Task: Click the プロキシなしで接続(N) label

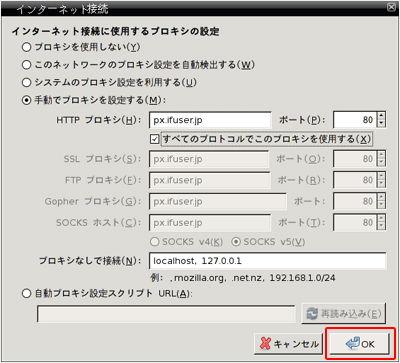Action: point(90,261)
